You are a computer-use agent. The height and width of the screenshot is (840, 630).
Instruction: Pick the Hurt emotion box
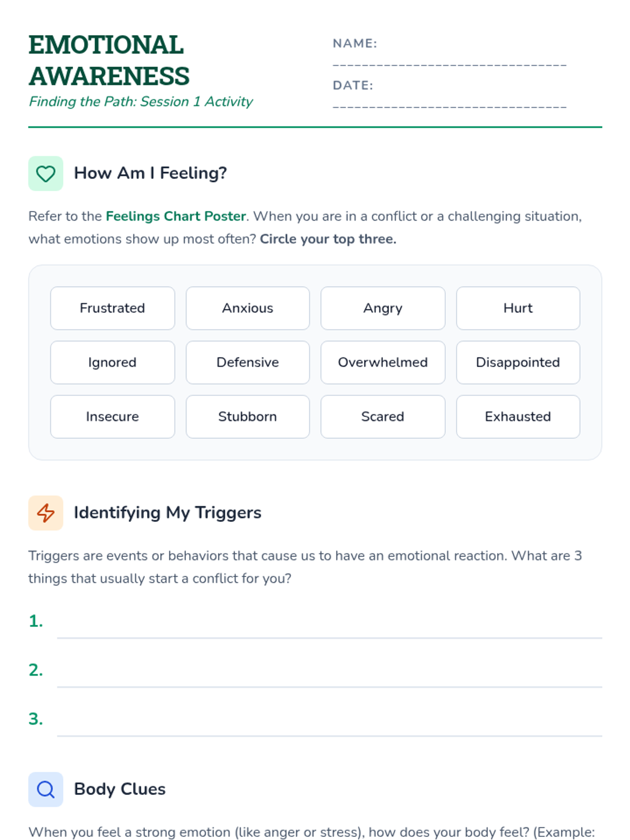tap(518, 308)
